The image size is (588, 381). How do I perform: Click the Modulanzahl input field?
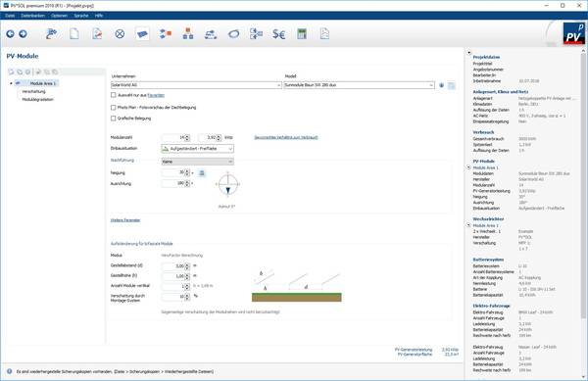coord(175,138)
